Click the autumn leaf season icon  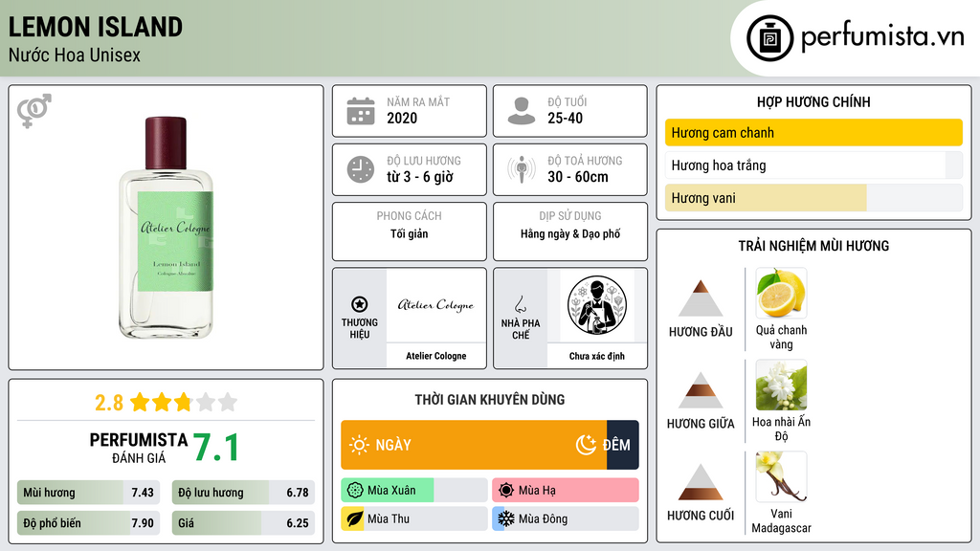click(x=355, y=518)
